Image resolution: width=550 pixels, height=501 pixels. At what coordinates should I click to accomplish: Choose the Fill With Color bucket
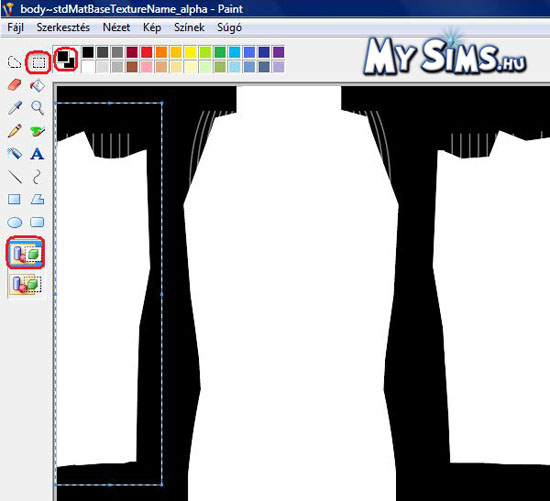pos(38,85)
